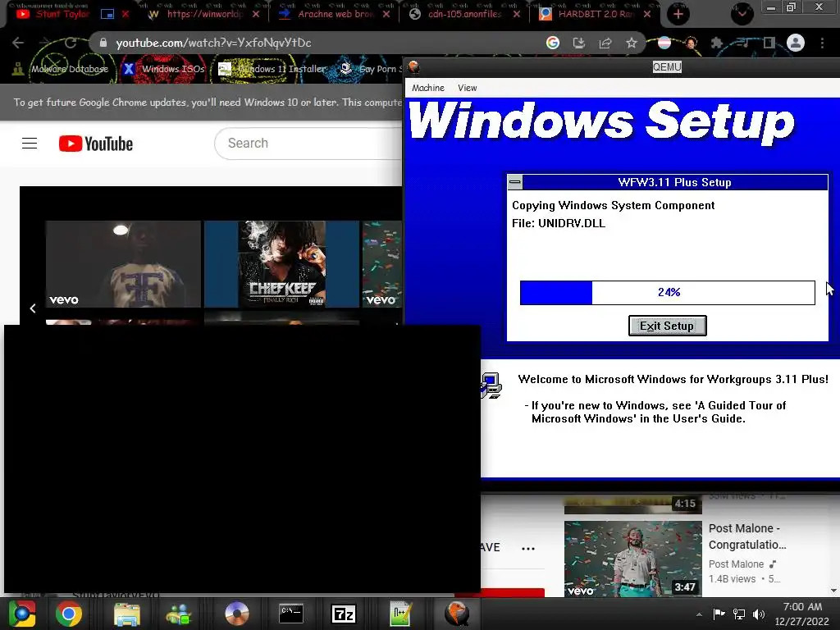840x630 pixels.
Task: Click the Google icon in address bar
Action: click(x=553, y=43)
